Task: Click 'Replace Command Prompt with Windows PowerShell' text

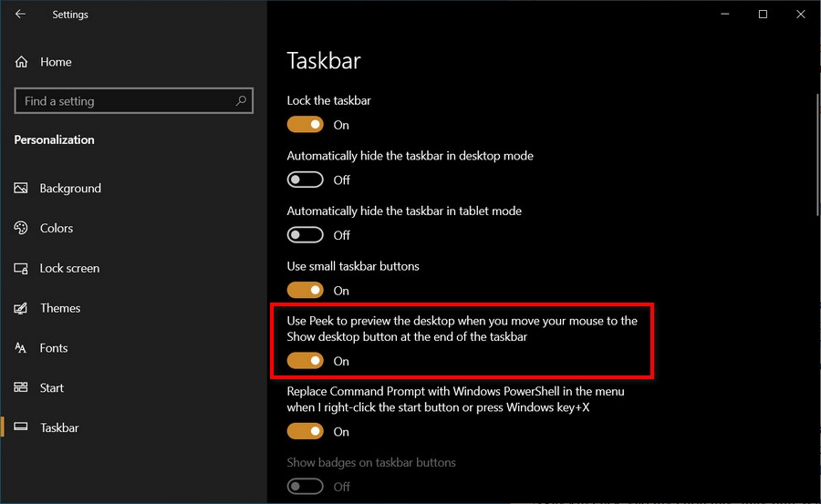Action: pyautogui.click(x=455, y=399)
